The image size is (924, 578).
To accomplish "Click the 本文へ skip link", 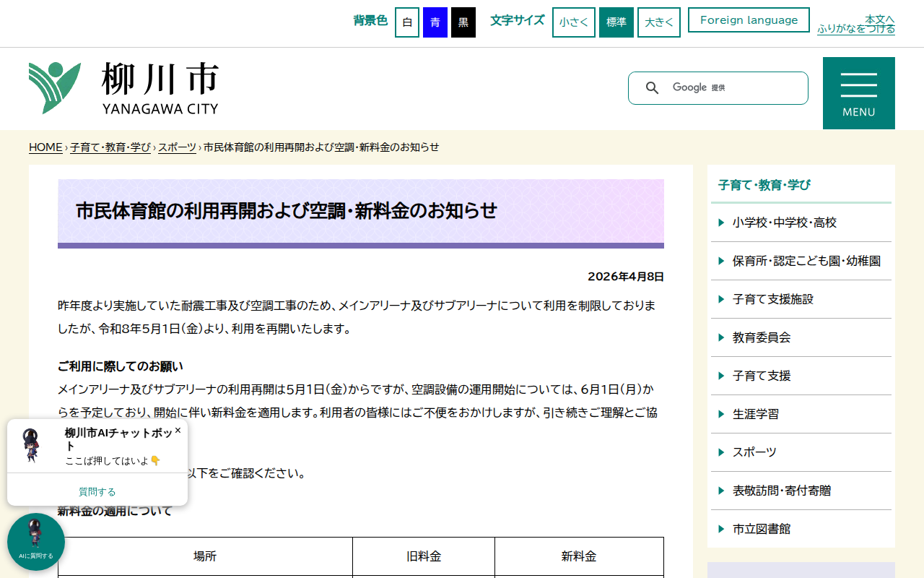I will tap(880, 20).
